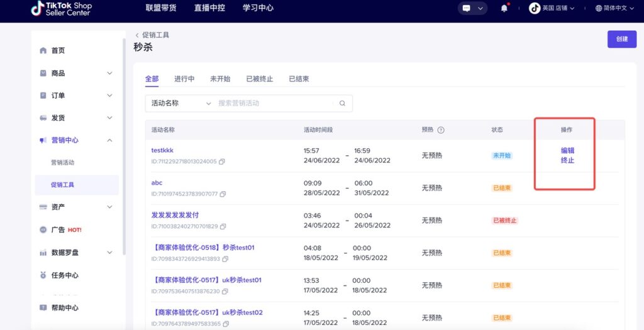Open the 活动名称 search type dropdown

[180, 104]
